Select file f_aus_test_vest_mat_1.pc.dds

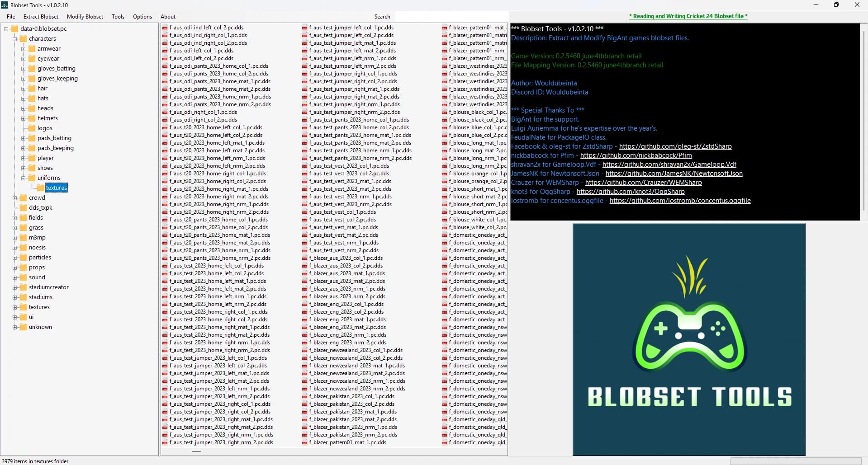click(x=344, y=227)
